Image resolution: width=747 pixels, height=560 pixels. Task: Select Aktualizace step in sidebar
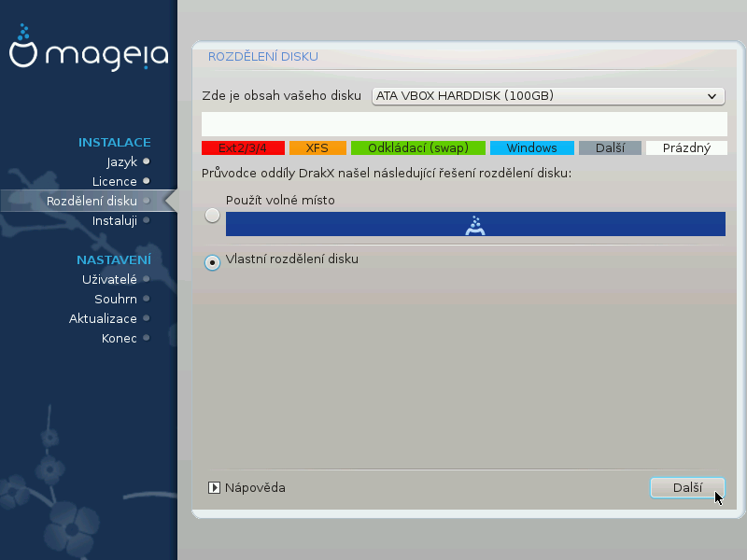[x=103, y=318]
